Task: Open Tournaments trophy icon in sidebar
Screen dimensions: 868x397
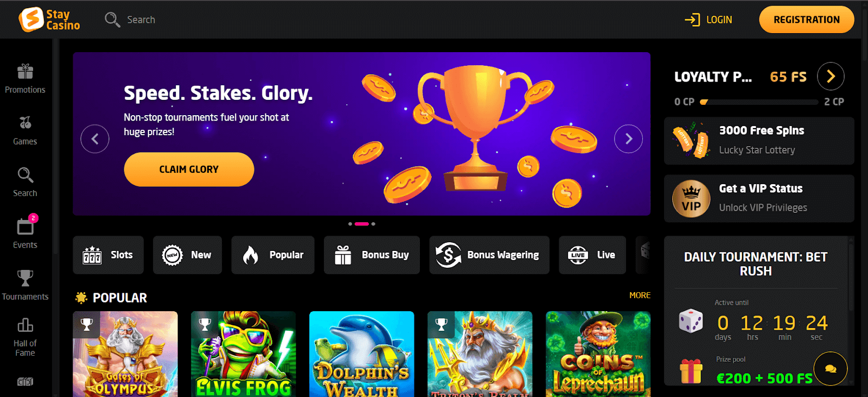Action: 25,278
